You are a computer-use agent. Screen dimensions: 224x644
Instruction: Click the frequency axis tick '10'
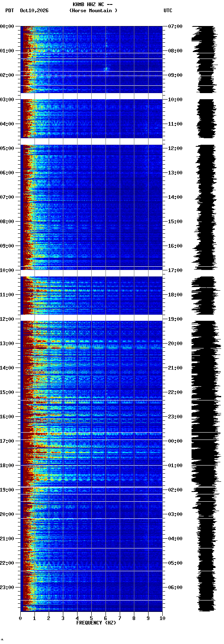coord(162,618)
